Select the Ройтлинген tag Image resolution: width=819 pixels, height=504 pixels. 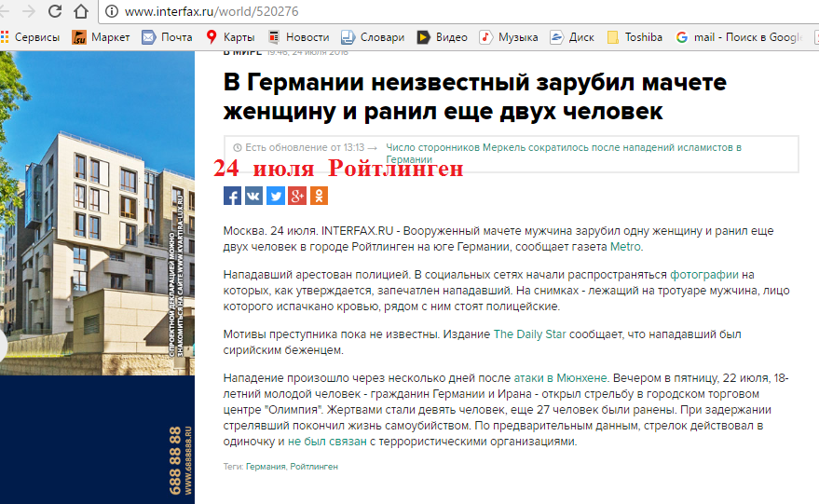pyautogui.click(x=314, y=467)
